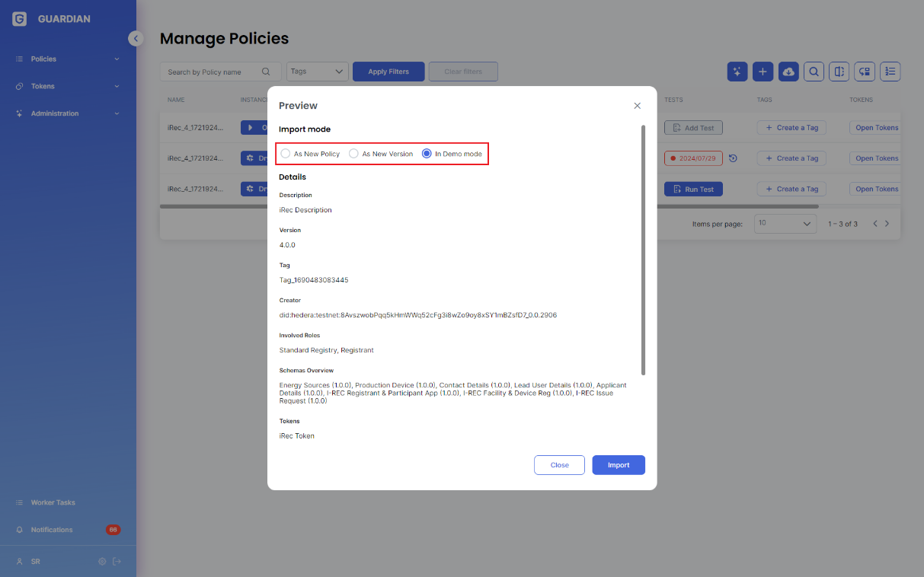This screenshot has height=577, width=924.
Task: Choose As New Version import mode
Action: click(353, 154)
